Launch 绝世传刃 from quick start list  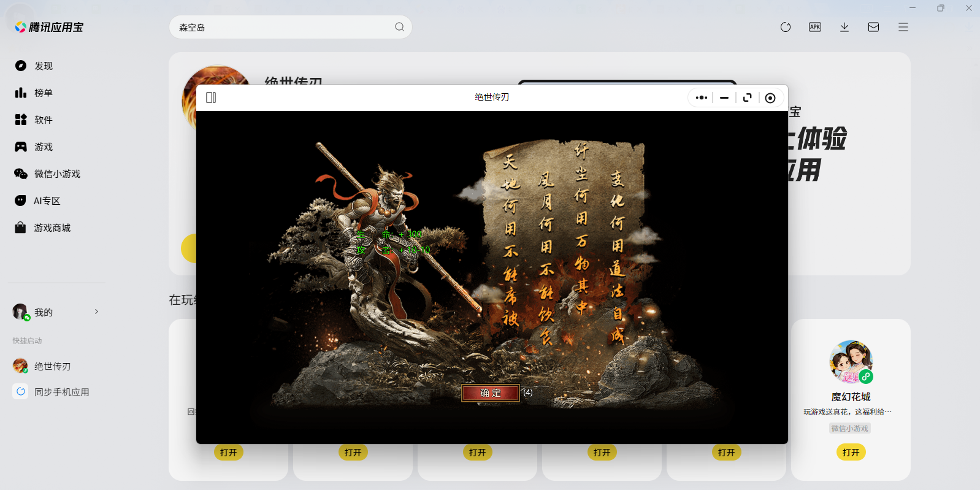point(52,366)
